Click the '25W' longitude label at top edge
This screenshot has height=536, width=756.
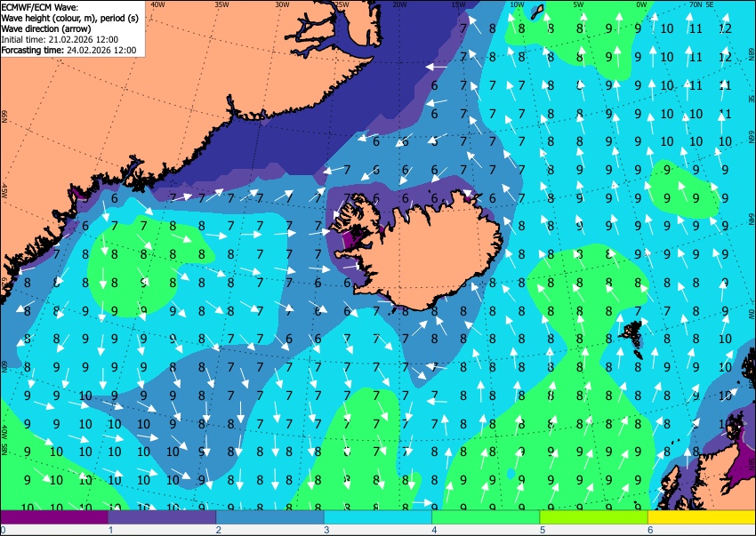[342, 4]
